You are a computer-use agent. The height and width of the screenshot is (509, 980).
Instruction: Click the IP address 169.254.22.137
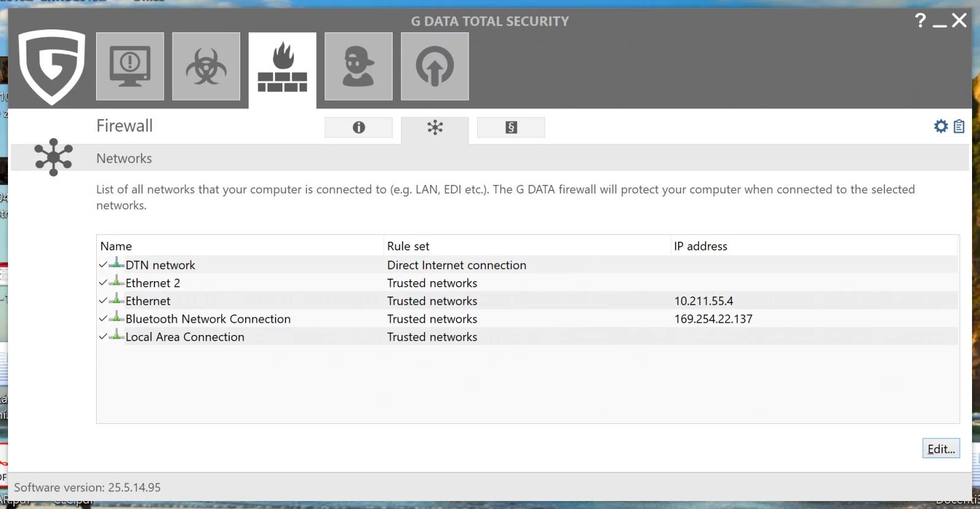714,319
